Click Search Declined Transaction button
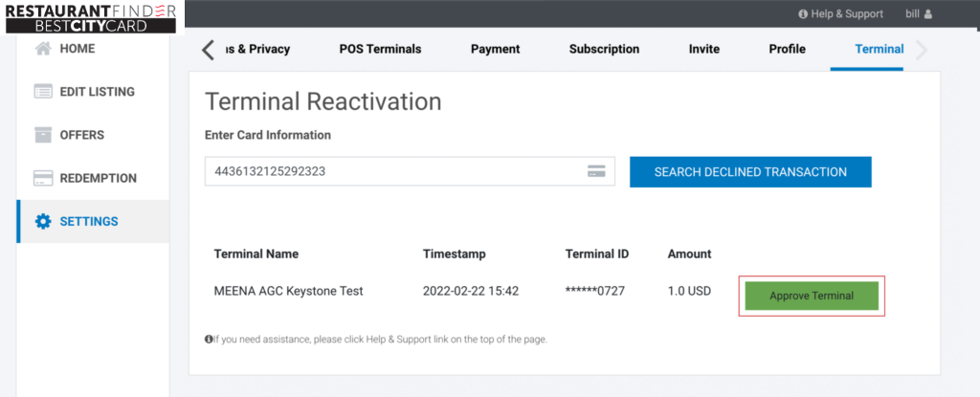 [x=750, y=172]
